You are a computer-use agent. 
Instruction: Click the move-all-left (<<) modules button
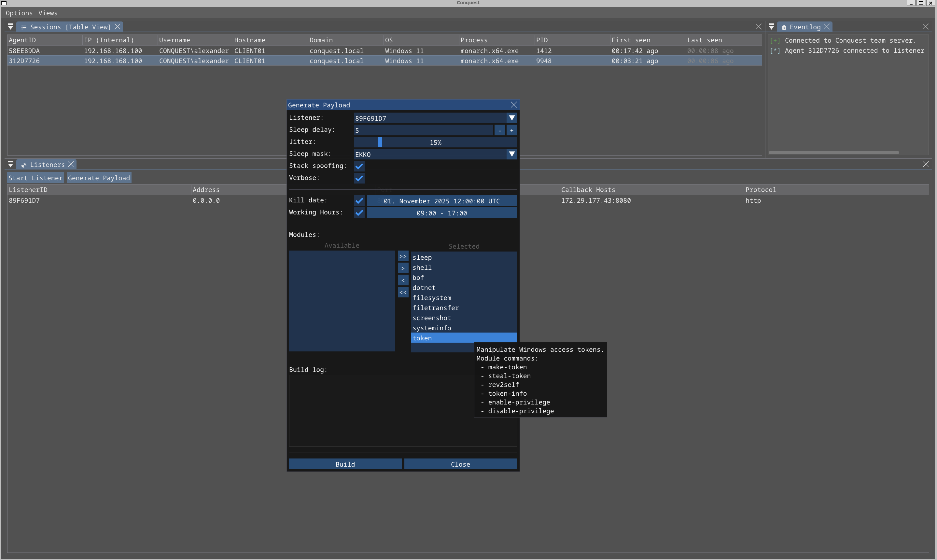403,293
